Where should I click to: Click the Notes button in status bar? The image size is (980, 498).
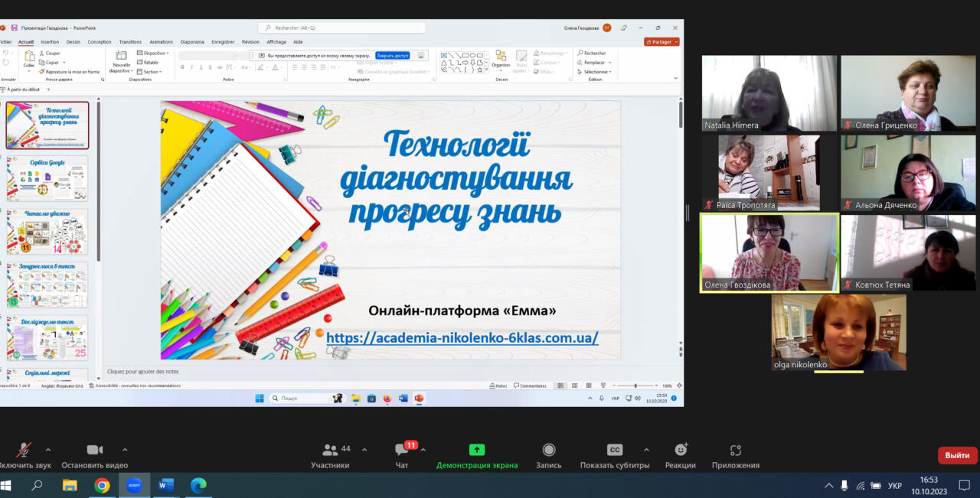click(x=498, y=386)
